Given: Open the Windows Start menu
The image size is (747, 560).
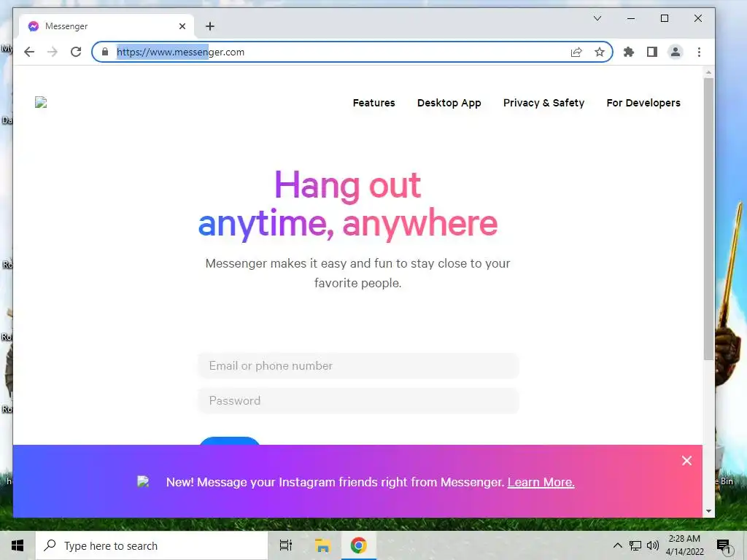Looking at the screenshot, I should 18,545.
